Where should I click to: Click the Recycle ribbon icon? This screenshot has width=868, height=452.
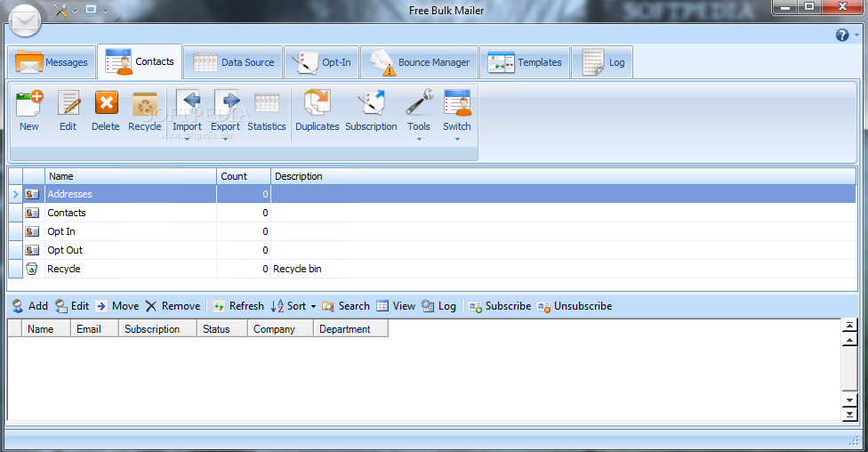point(145,104)
